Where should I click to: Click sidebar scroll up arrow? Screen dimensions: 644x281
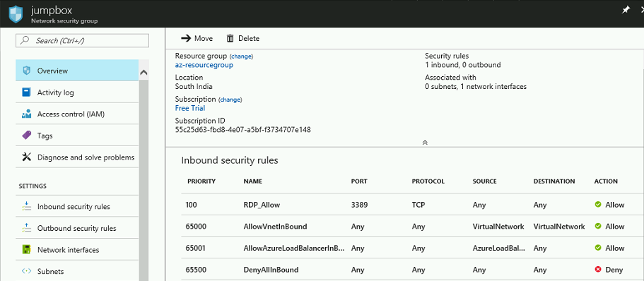click(144, 73)
